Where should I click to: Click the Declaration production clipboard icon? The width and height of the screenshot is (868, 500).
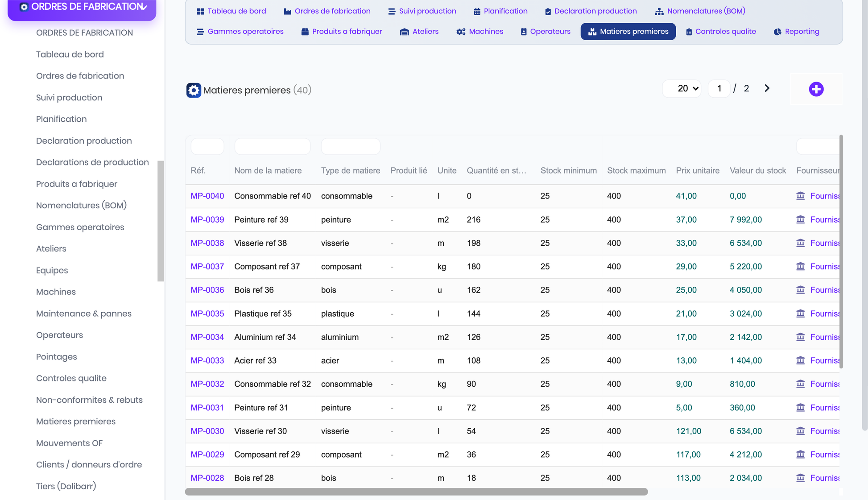[548, 11]
